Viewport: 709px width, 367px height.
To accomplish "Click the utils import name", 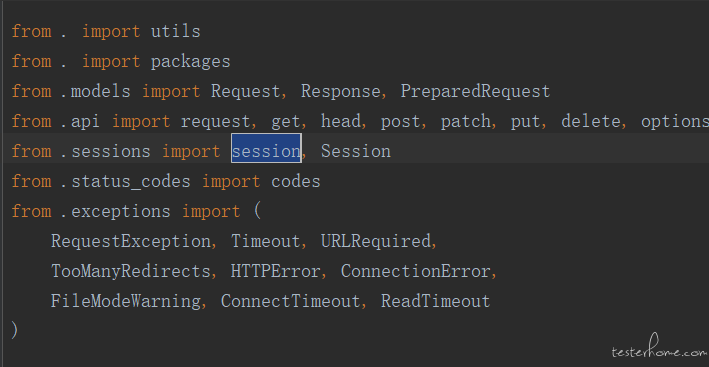I will click(175, 32).
